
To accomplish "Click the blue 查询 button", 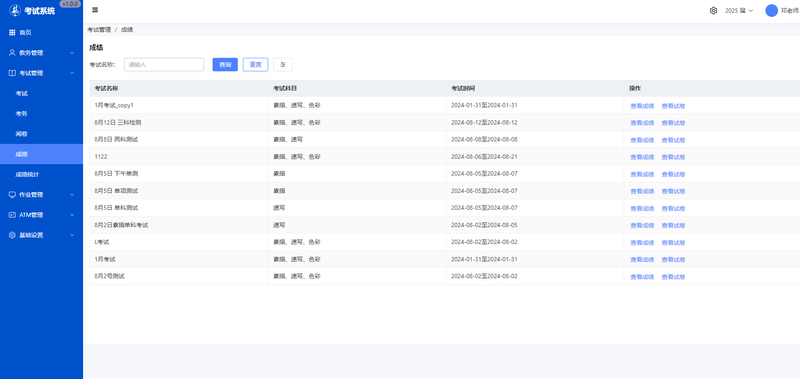I will point(225,65).
